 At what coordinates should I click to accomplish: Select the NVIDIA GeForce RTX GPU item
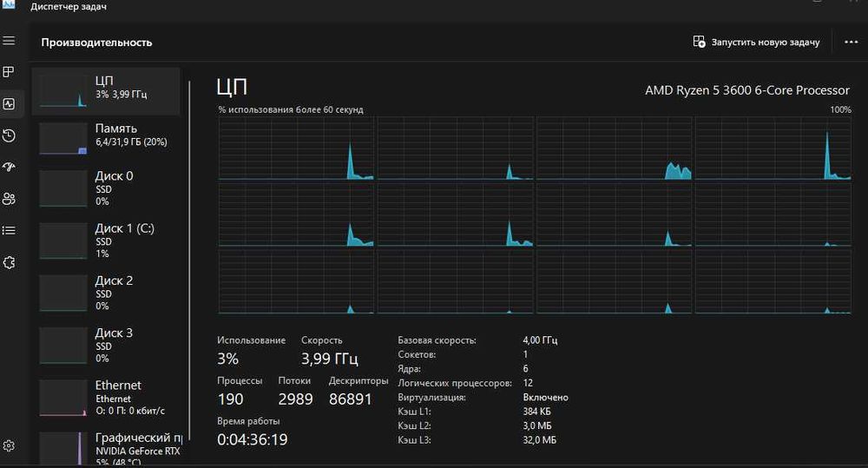click(106, 447)
